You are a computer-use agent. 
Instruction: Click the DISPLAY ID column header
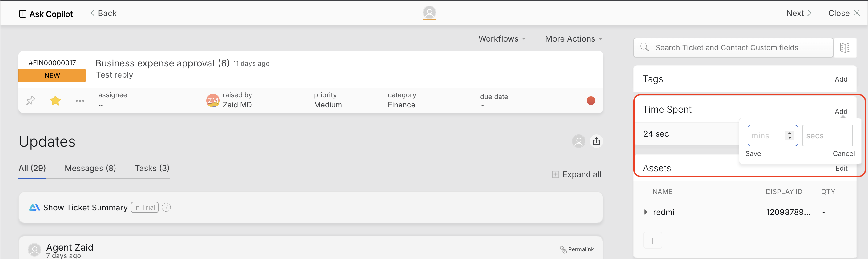(x=784, y=192)
